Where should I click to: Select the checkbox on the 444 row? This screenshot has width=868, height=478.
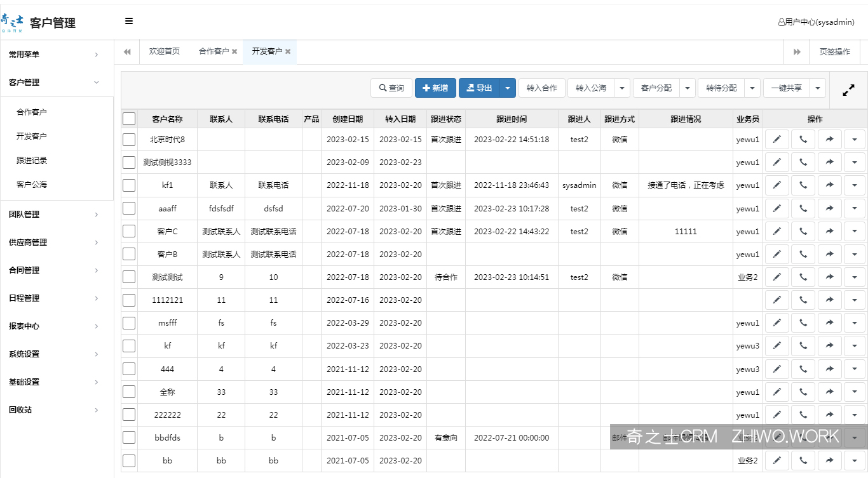[x=129, y=368]
